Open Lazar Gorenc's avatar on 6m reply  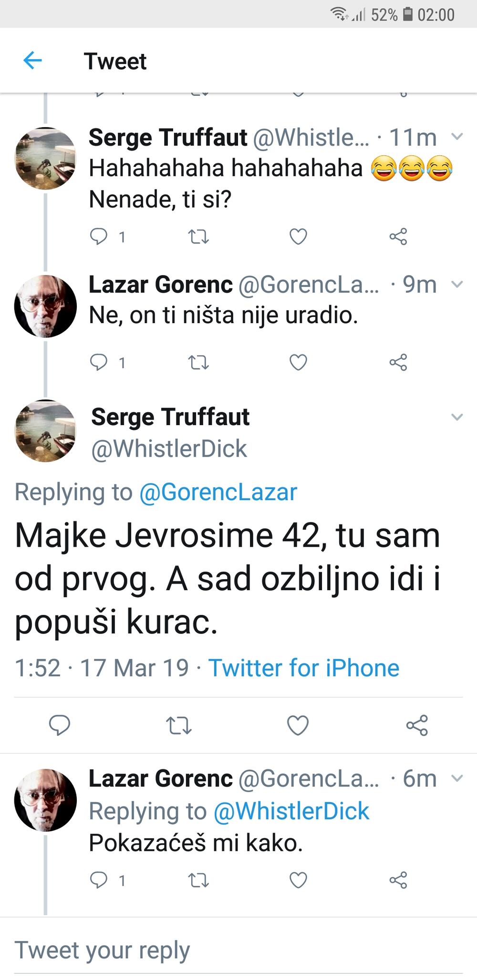click(45, 800)
